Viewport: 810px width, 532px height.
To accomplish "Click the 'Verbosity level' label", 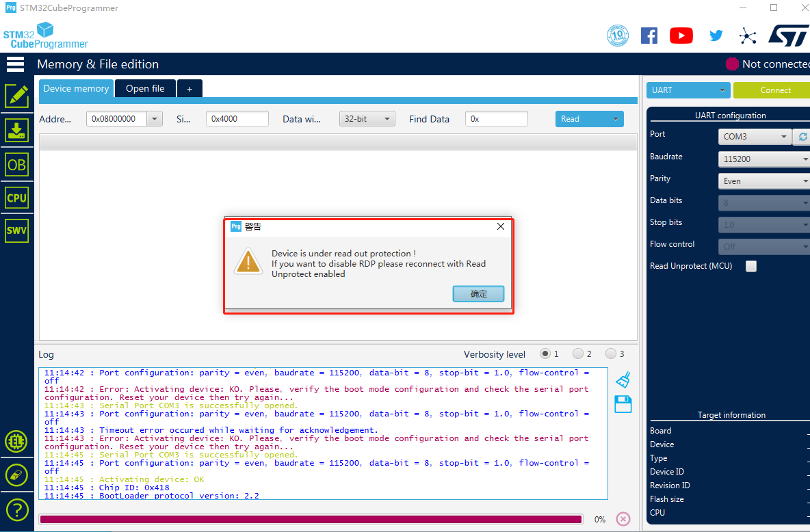I will pyautogui.click(x=495, y=354).
